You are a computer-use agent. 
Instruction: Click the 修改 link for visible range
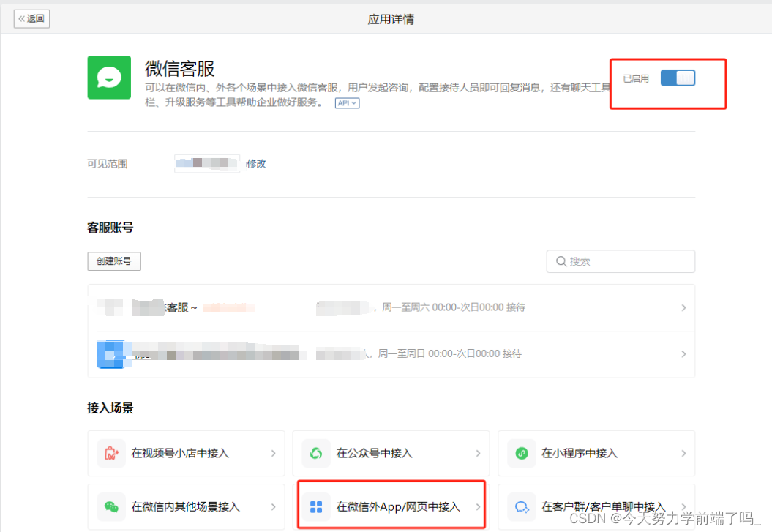(257, 163)
